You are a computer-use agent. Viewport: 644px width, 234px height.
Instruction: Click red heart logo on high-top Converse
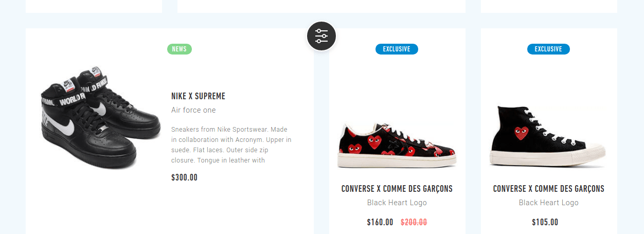522,133
